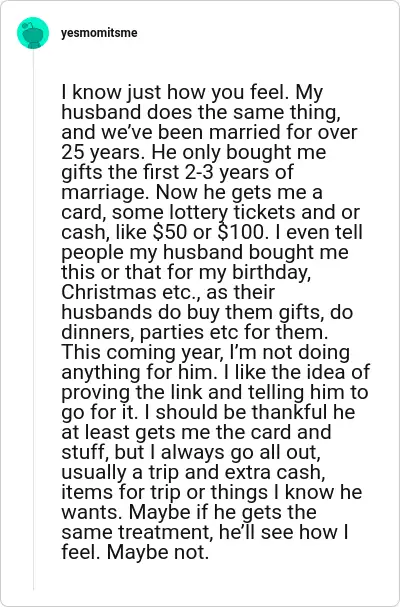Click the phrase "always go all out"
The width and height of the screenshot is (400, 607).
240,453
